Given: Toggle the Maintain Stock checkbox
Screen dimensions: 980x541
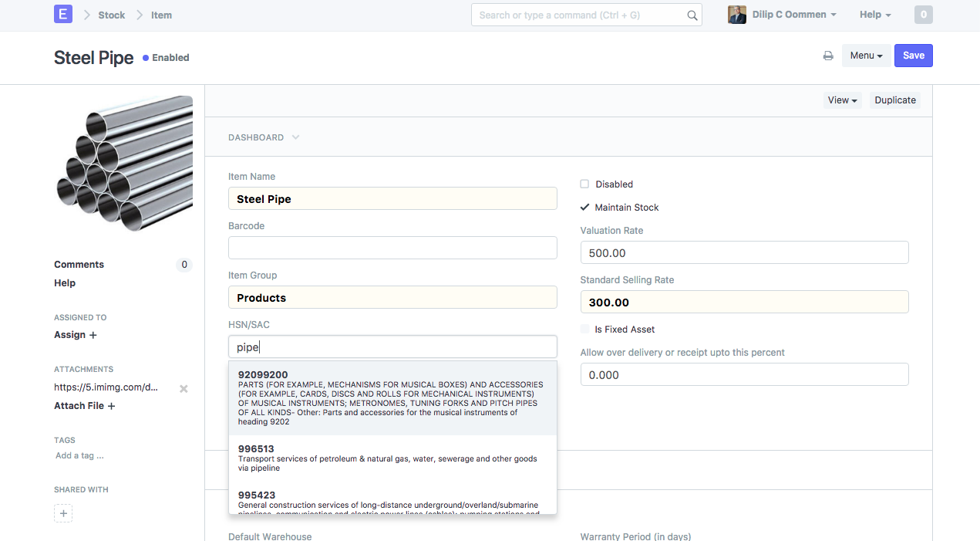Looking at the screenshot, I should click(x=584, y=207).
